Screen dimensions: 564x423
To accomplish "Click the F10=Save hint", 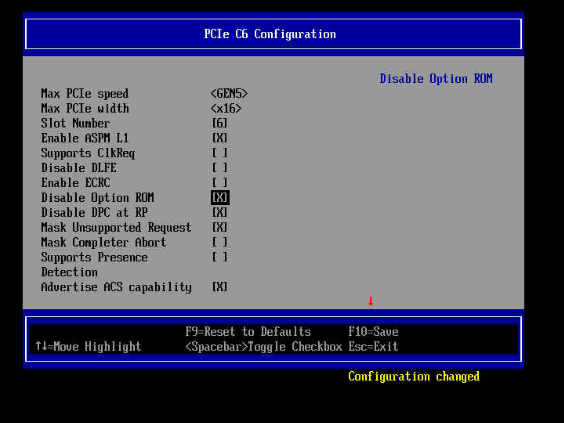I will coord(373,331).
